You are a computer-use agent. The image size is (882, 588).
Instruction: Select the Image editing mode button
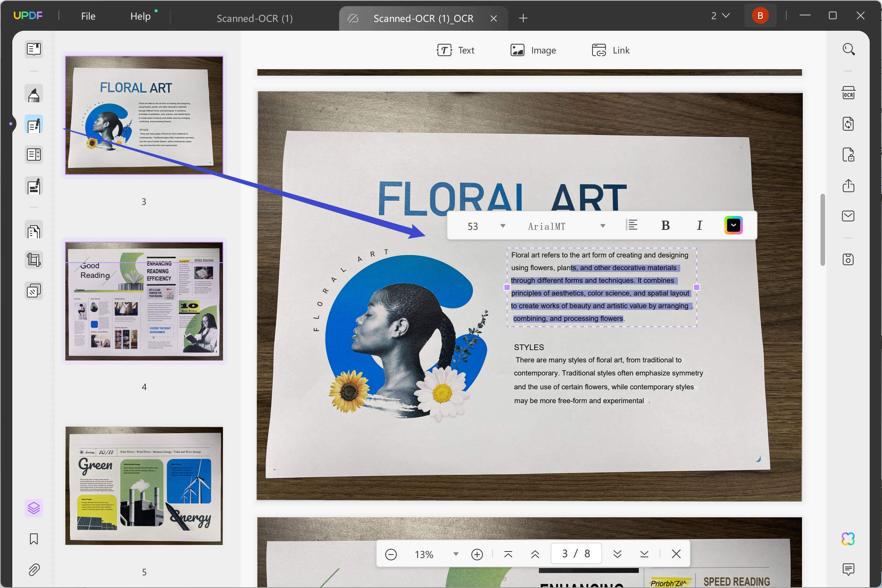tap(533, 50)
